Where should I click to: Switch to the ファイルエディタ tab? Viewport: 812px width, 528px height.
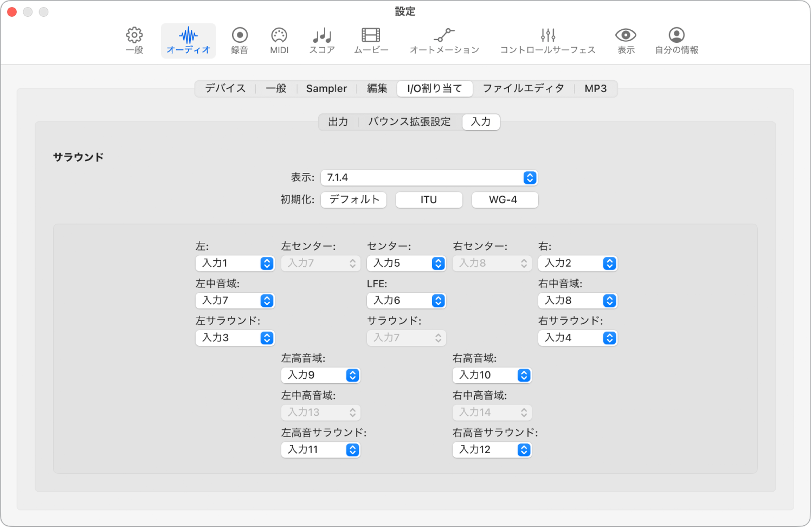523,88
